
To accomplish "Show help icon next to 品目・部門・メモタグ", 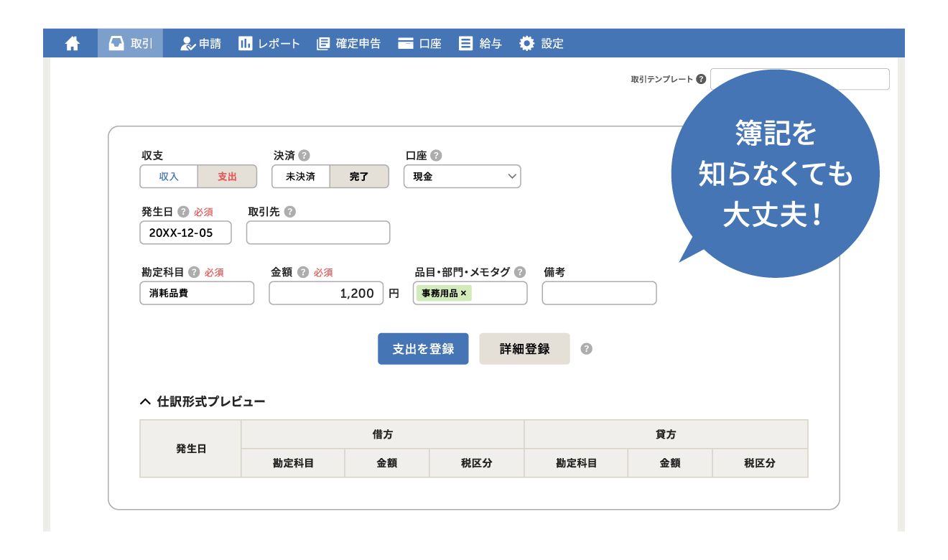I will point(520,272).
